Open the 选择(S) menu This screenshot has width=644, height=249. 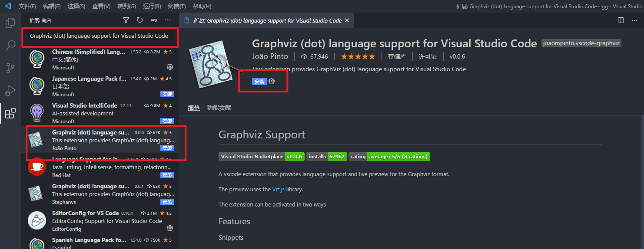click(76, 6)
